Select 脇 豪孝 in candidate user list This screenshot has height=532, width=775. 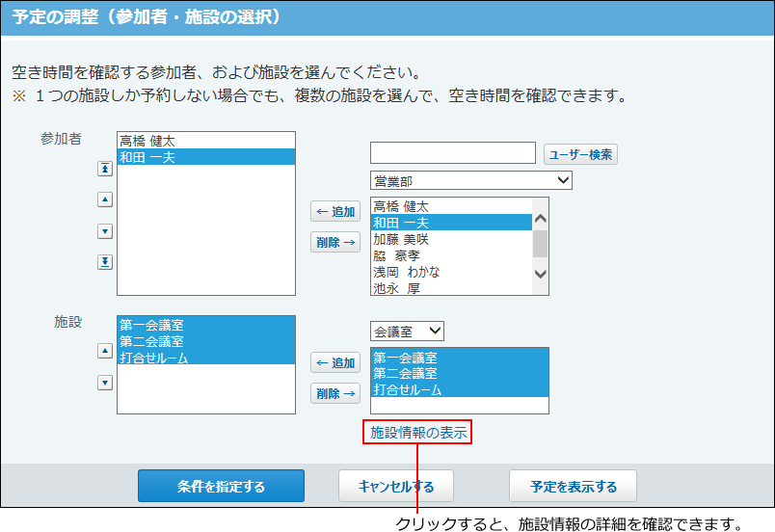451,255
